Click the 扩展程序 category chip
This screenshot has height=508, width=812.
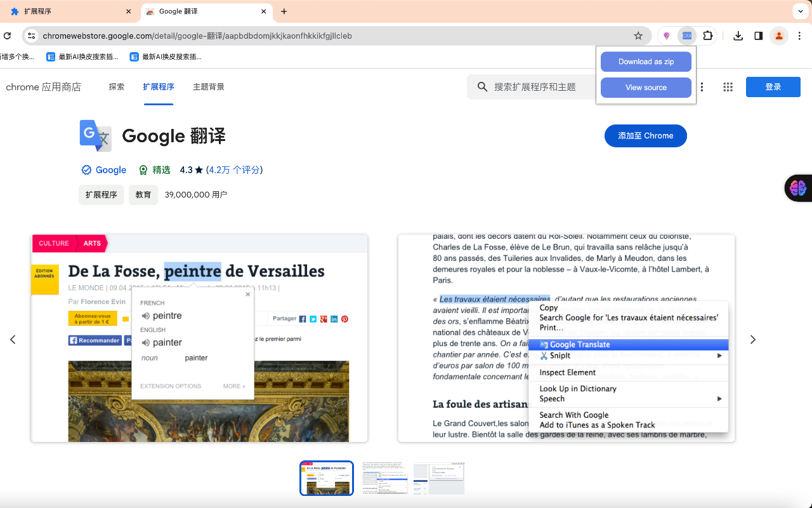pyautogui.click(x=101, y=195)
